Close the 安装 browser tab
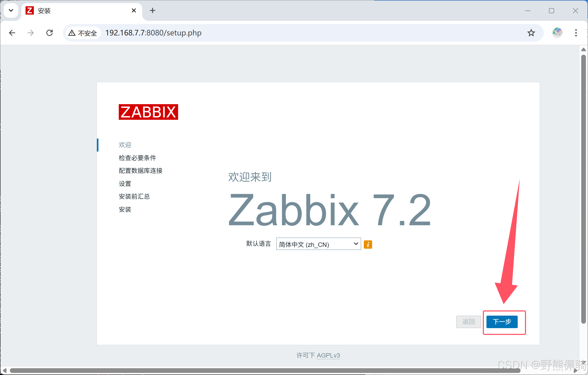The height and width of the screenshot is (375, 588). coord(134,10)
